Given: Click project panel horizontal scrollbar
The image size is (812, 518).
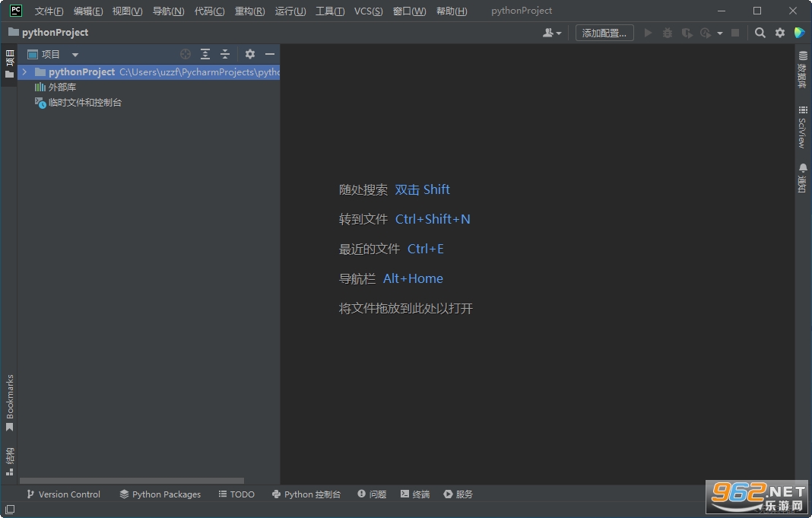Looking at the screenshot, I should click(132, 481).
